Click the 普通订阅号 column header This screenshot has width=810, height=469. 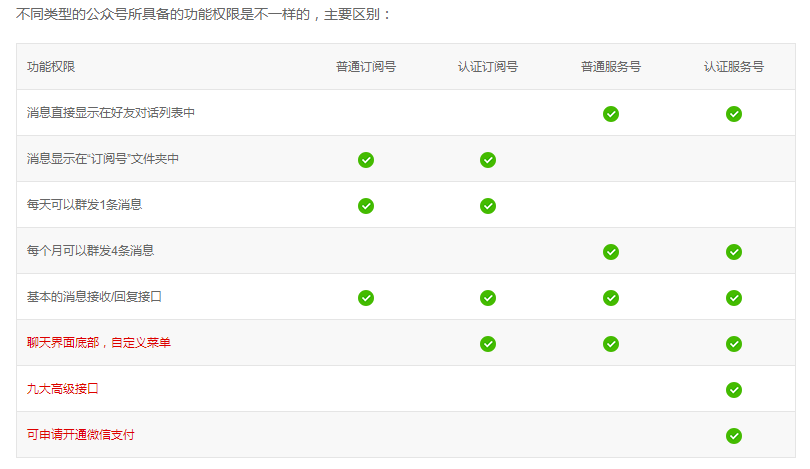click(366, 67)
